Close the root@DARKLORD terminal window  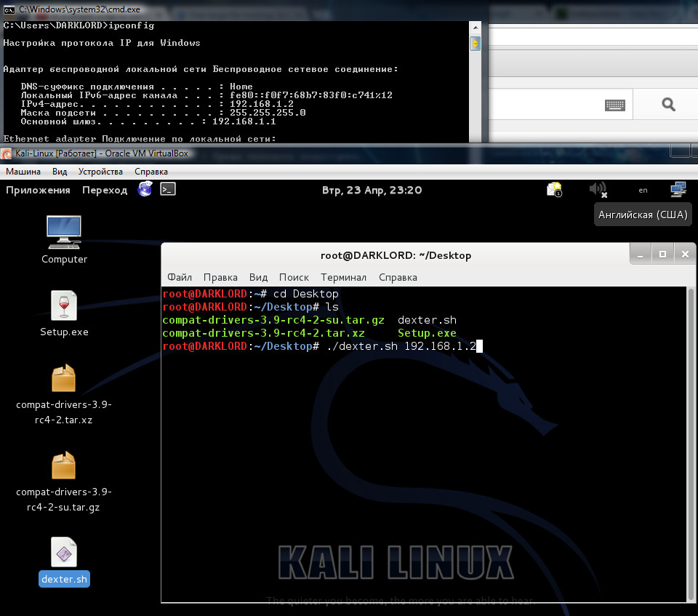point(685,255)
